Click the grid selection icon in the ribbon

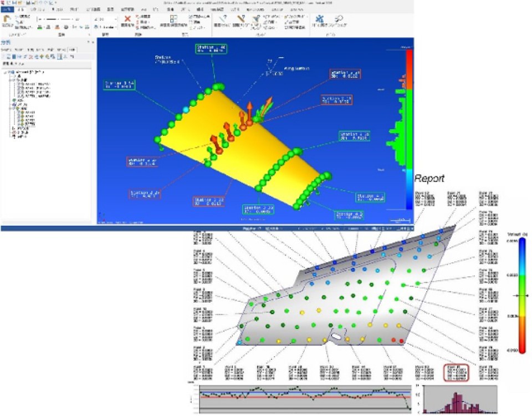coord(173,19)
